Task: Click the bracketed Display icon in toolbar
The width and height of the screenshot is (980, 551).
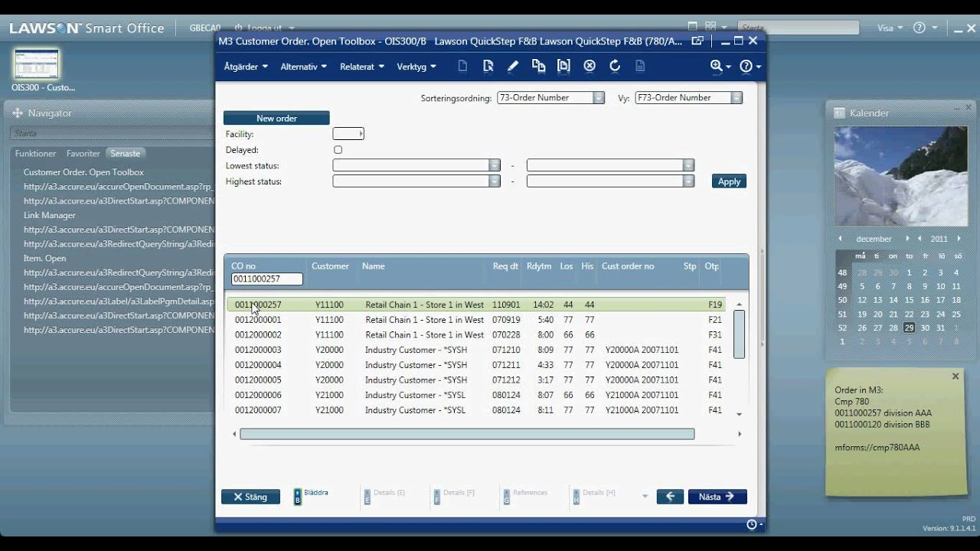Action: (x=563, y=67)
